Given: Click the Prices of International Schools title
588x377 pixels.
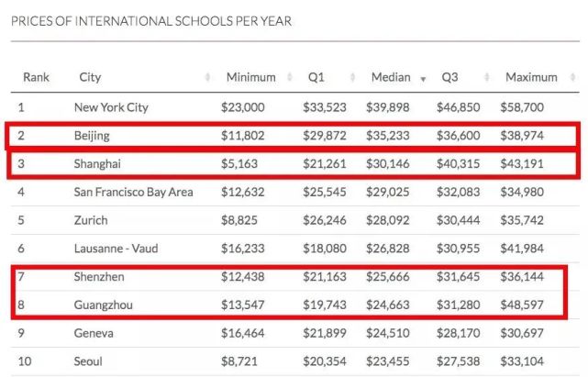Looking at the screenshot, I should click(151, 21).
